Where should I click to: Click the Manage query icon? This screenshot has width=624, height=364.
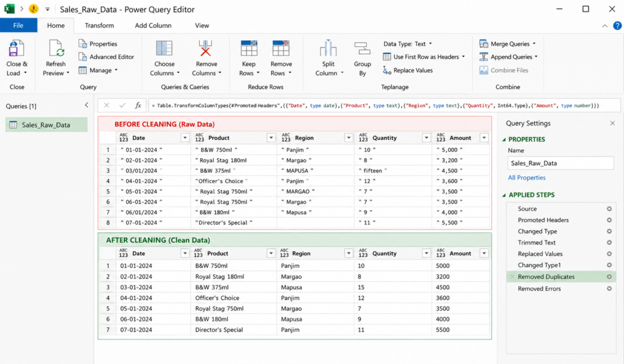click(83, 71)
